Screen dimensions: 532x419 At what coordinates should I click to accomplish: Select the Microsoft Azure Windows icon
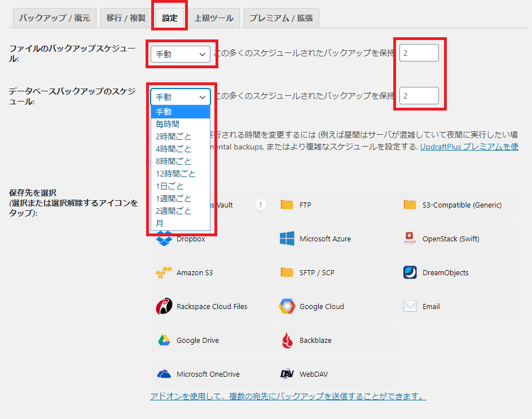coord(287,239)
